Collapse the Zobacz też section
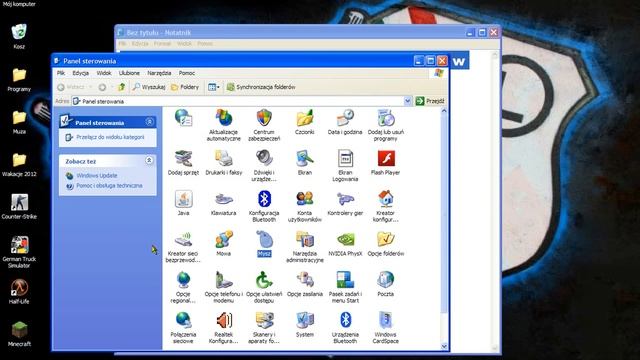The image size is (640, 360). pos(149,160)
